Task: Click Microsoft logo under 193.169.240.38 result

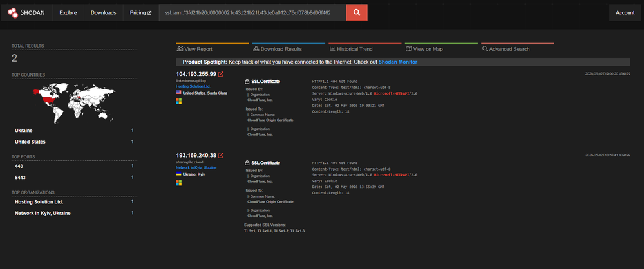Action: [x=178, y=182]
